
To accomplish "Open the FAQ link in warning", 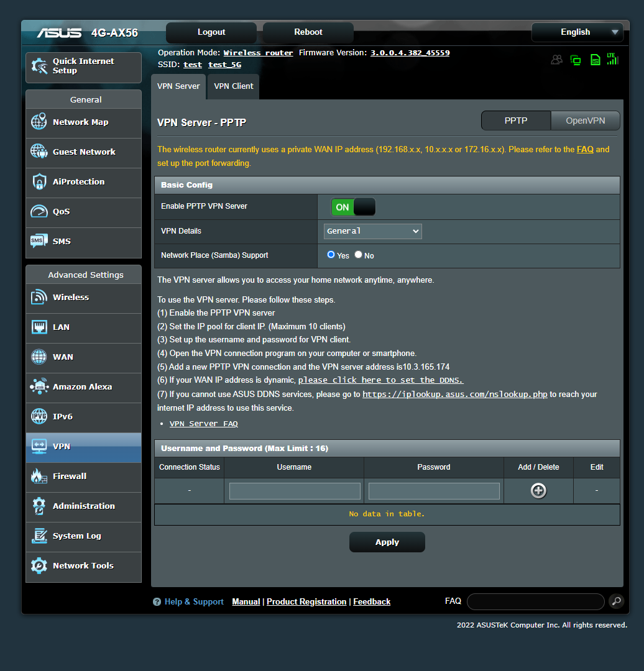I will pos(585,149).
